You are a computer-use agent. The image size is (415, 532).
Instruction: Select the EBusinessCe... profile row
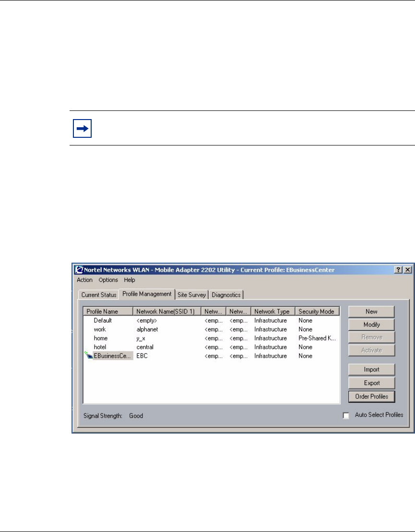click(211, 356)
